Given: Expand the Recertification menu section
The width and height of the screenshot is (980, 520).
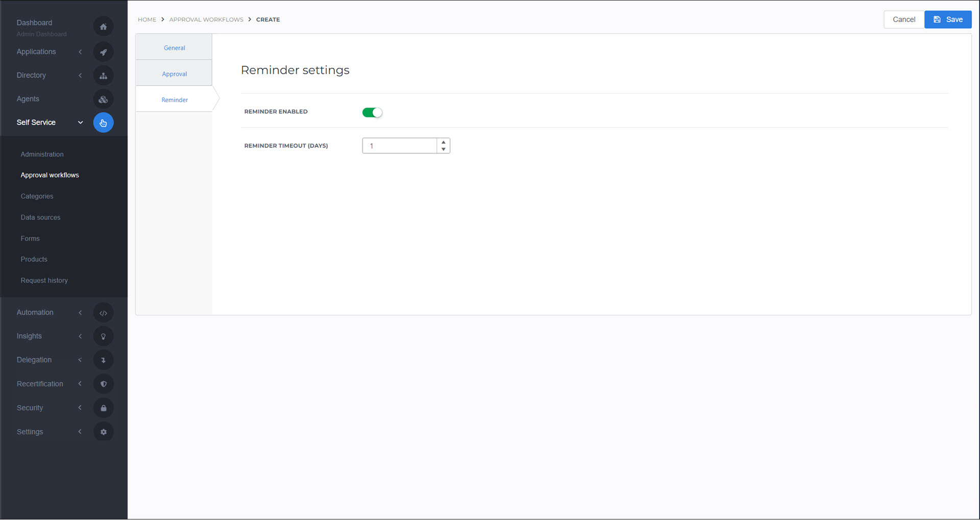Looking at the screenshot, I should tap(80, 384).
